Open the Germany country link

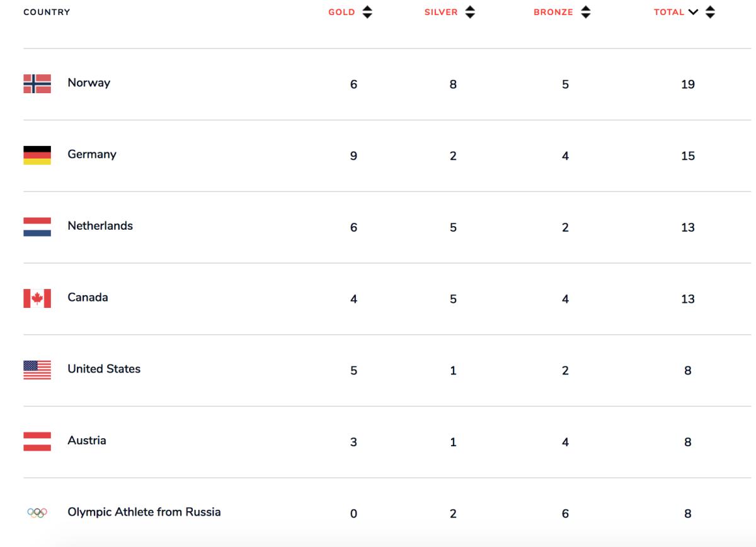(x=92, y=154)
